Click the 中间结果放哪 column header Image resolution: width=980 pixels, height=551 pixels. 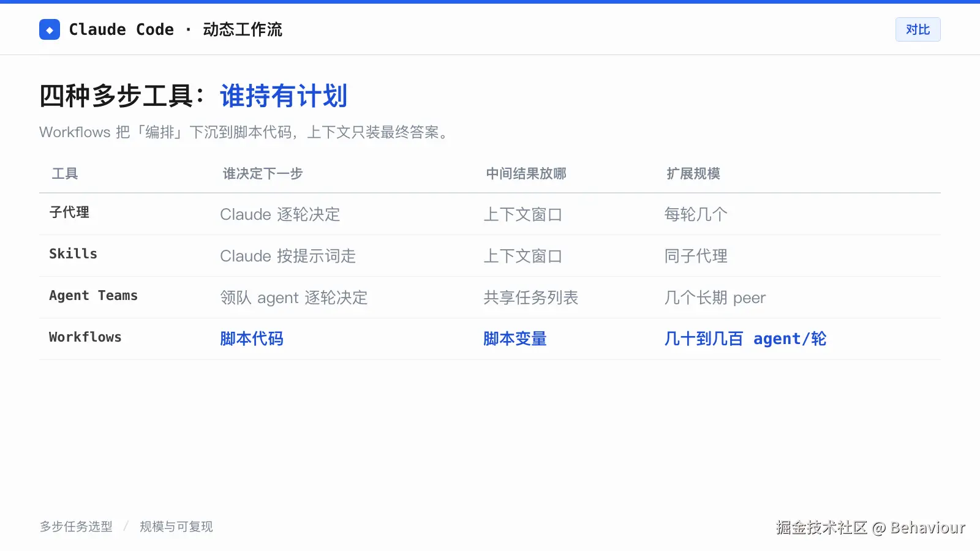tap(526, 174)
